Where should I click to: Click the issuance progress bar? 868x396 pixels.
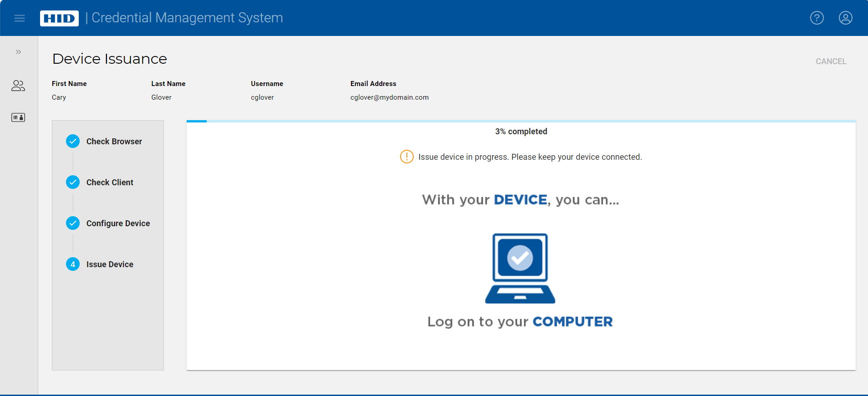521,122
